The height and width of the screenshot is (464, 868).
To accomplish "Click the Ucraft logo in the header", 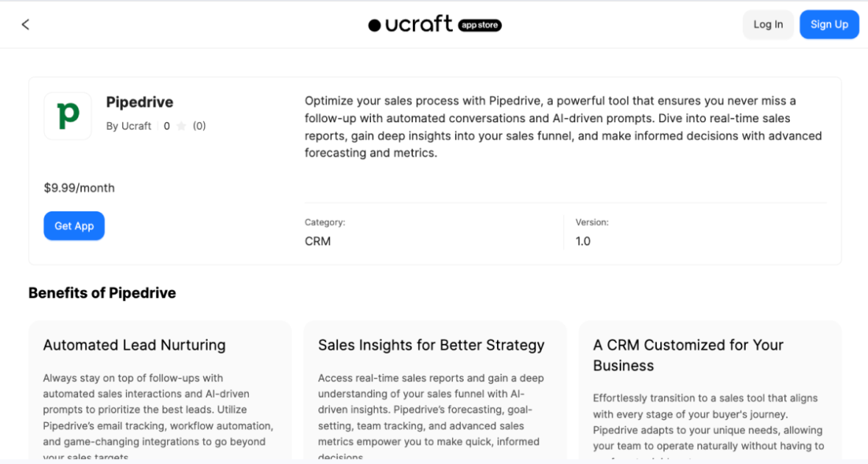I will click(x=410, y=24).
